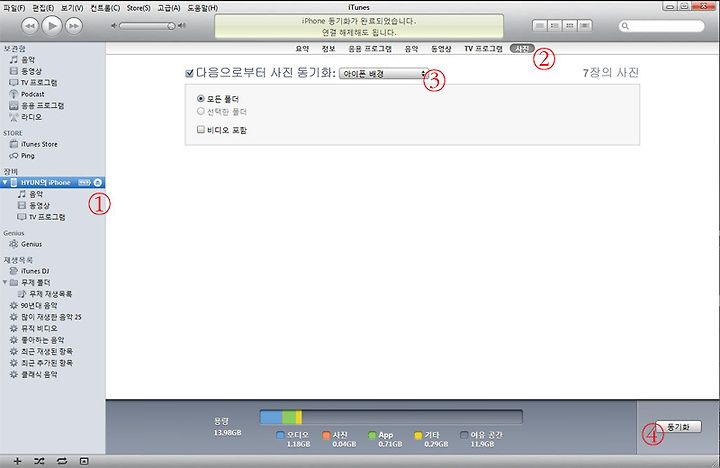Open iTunes Store in the sidebar
This screenshot has width=720, height=468.
tap(39, 144)
